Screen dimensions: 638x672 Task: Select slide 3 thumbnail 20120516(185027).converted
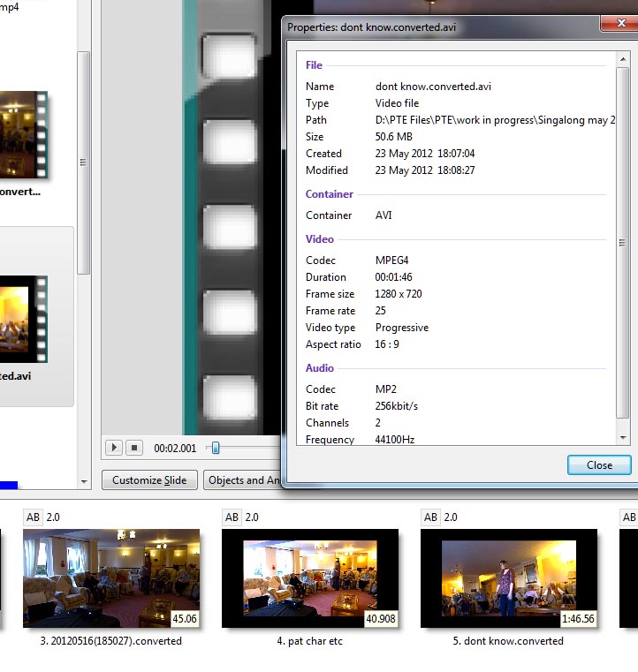(x=110, y=578)
